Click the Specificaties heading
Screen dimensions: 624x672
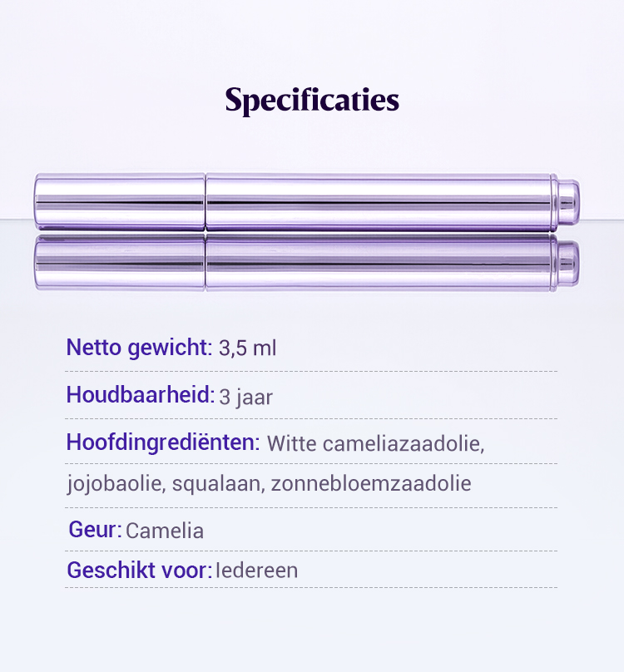pos(312,101)
